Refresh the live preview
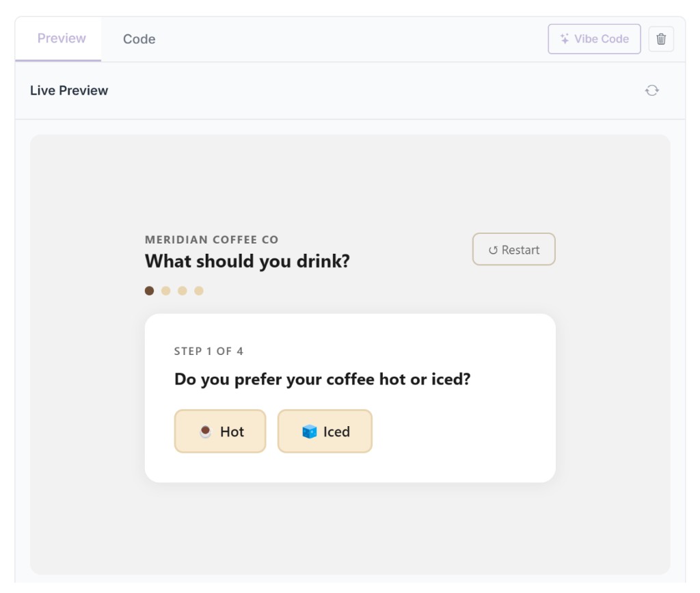The image size is (700, 593). (652, 90)
